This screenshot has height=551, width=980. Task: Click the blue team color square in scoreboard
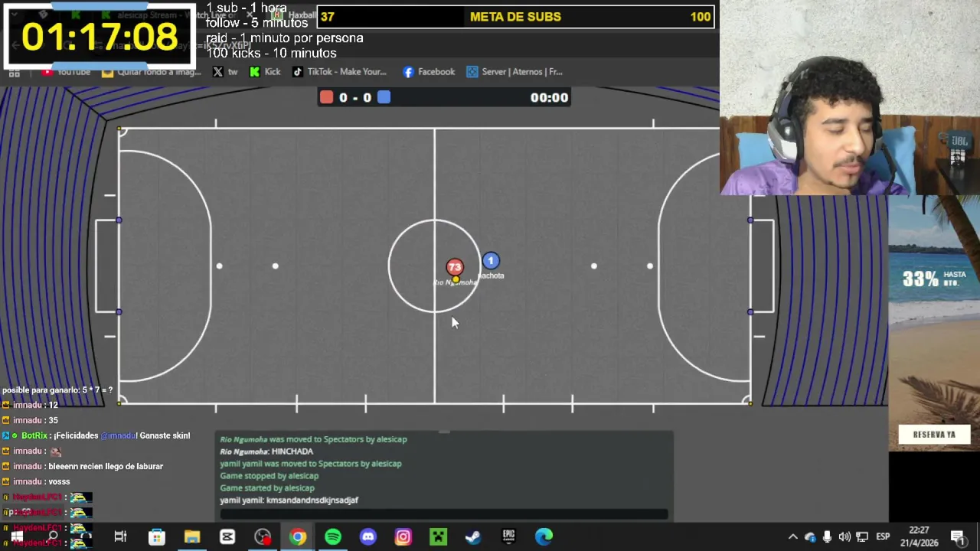pos(384,97)
